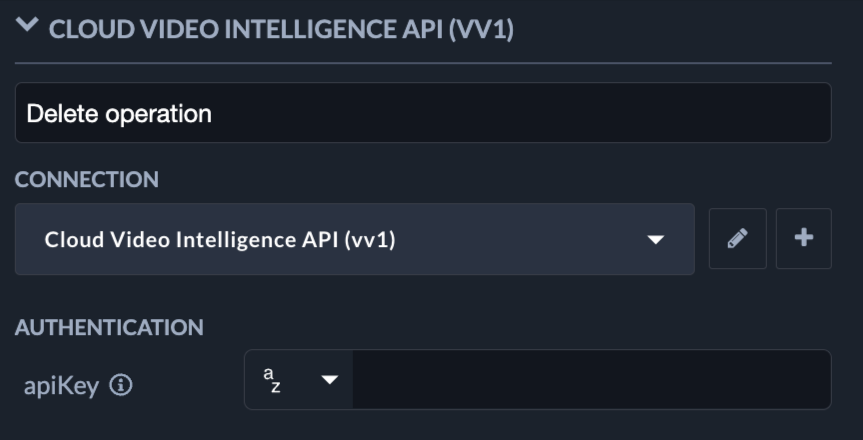Click the apiKey field label
The width and height of the screenshot is (863, 440).
pos(61,386)
